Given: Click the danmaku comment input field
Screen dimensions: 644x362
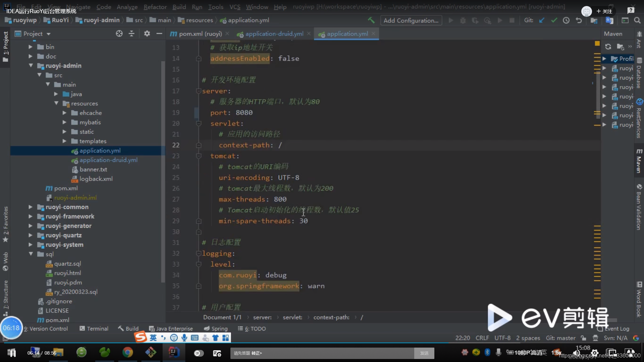Looking at the screenshot, I should [x=322, y=353].
